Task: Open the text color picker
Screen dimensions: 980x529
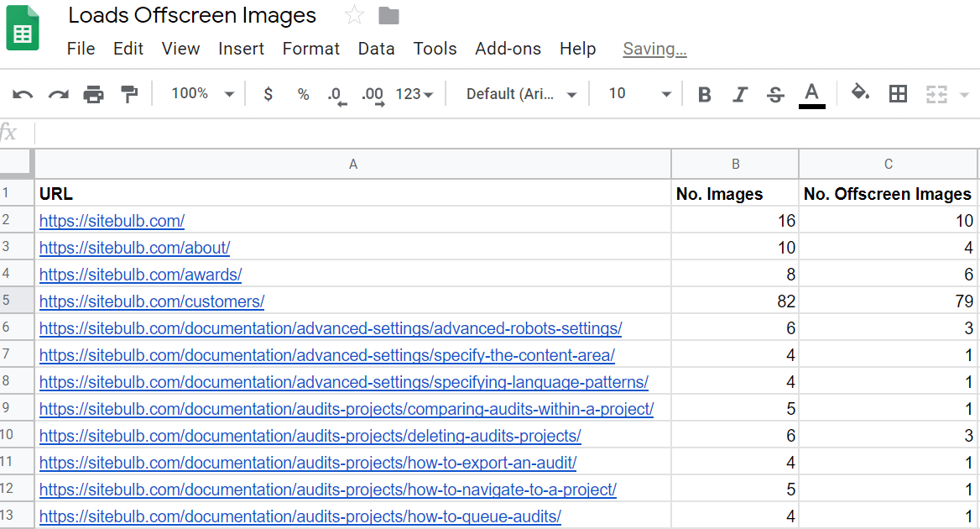Action: [x=812, y=95]
